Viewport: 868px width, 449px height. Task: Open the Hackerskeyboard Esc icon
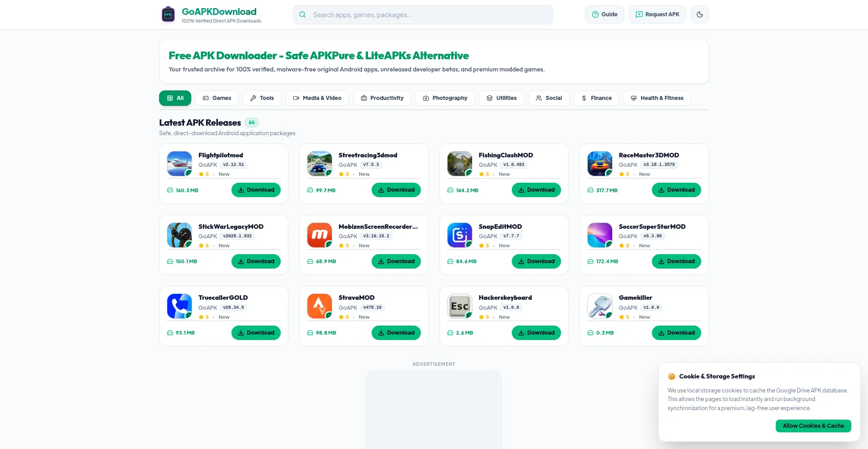460,306
